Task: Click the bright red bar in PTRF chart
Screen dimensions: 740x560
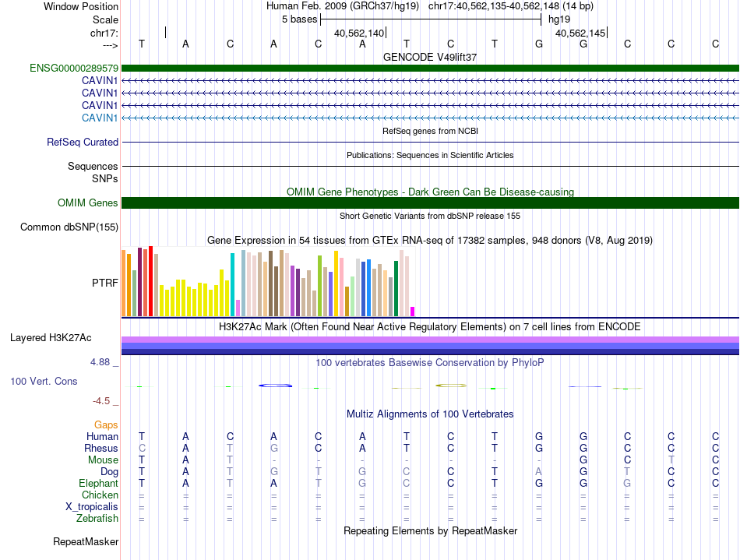Action: click(150, 280)
